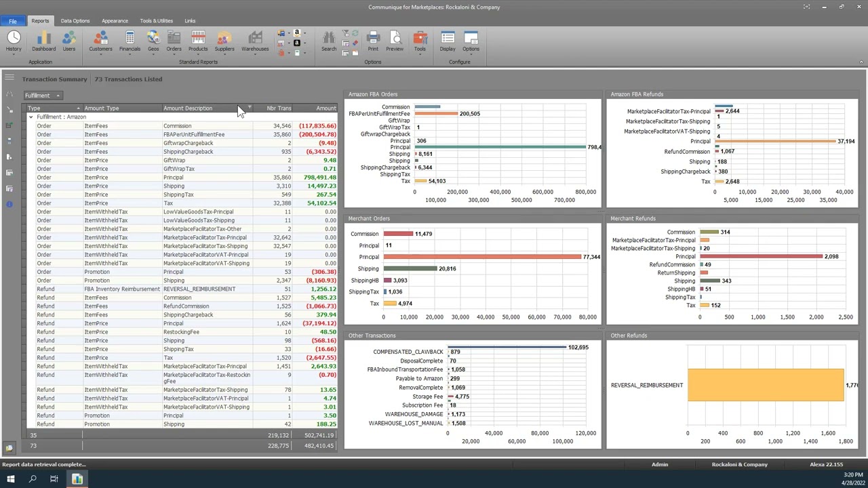The height and width of the screenshot is (488, 868).
Task: Open the Users icon in the ribbon
Action: pos(69,41)
